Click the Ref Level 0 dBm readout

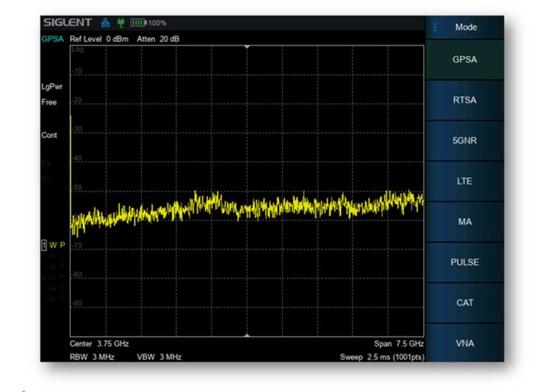click(100, 38)
